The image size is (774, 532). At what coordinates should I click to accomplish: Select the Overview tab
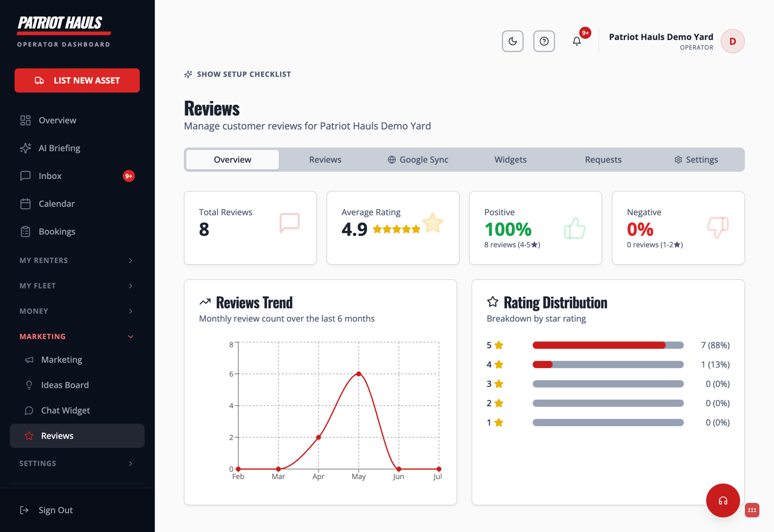(233, 160)
